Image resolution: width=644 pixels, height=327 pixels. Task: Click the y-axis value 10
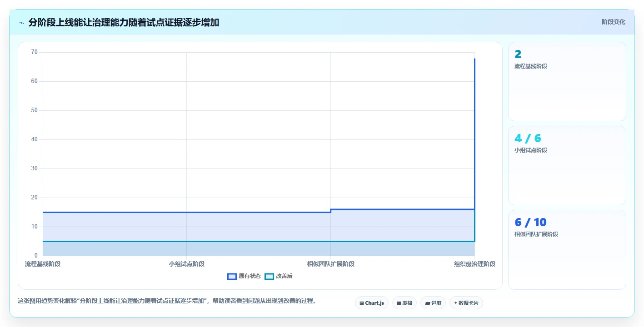(x=34, y=227)
